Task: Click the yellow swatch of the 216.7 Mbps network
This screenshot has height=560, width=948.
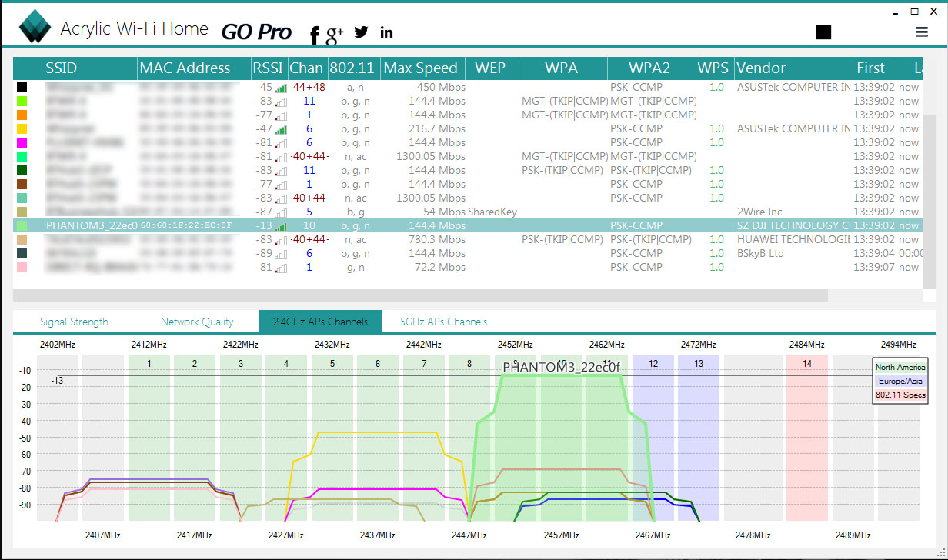Action: pyautogui.click(x=22, y=129)
